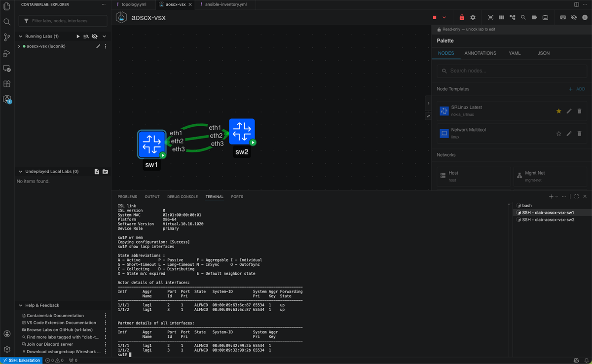Unlock the lab with red lock icon
Viewport: 592px width, 364px height.
[x=462, y=18]
